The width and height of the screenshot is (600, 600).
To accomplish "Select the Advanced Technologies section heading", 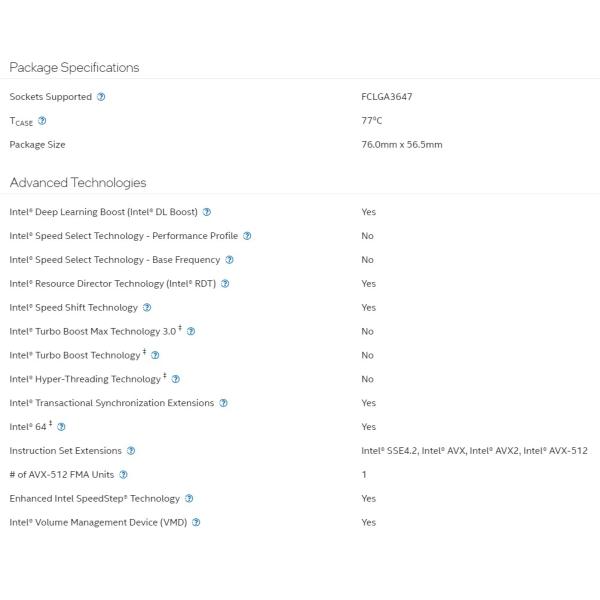I will coord(78,182).
